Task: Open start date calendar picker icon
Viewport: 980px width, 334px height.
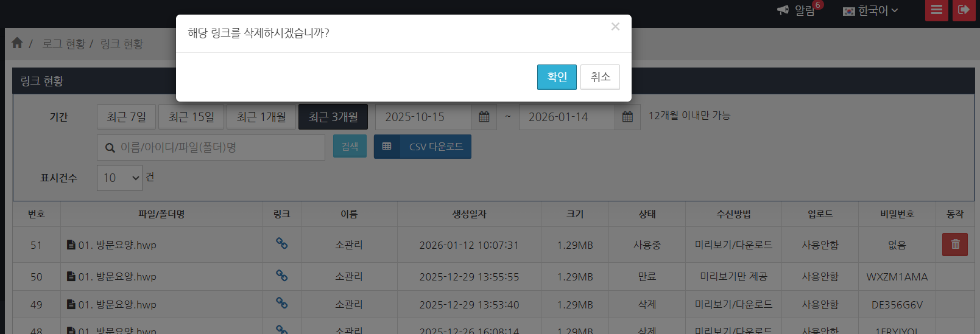Action: tap(484, 117)
